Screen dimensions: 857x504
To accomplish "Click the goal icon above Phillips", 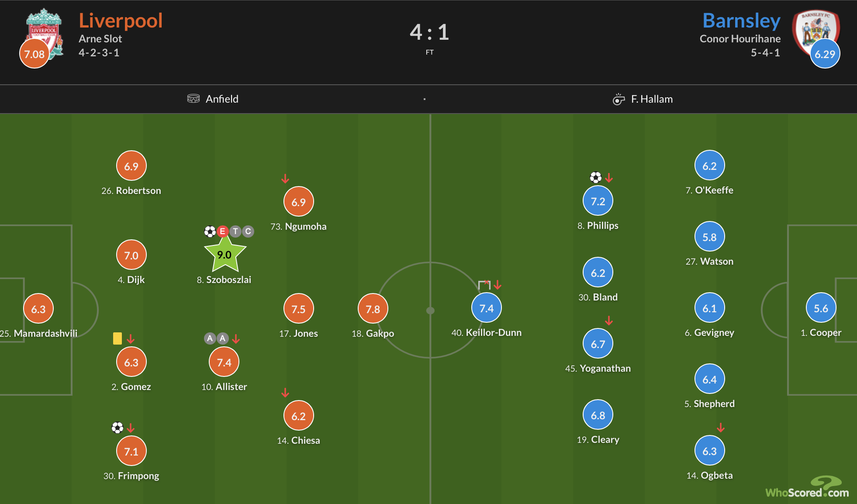I will 595,177.
